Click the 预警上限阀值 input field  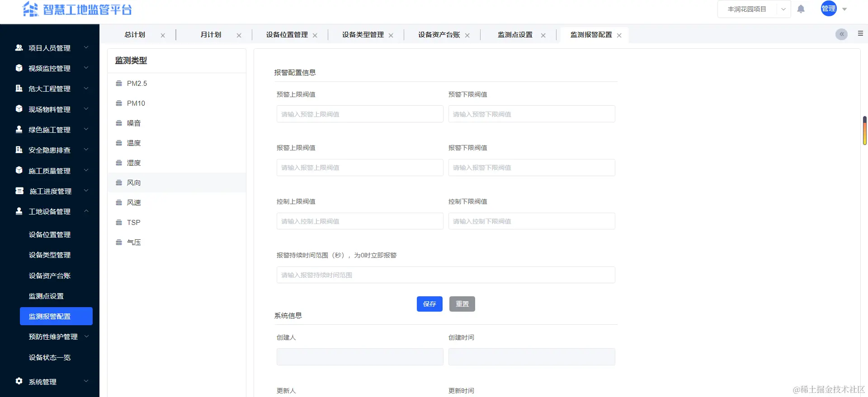[360, 114]
